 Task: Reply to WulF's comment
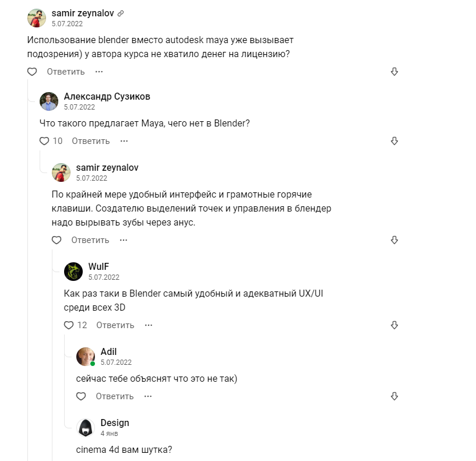[x=115, y=325]
